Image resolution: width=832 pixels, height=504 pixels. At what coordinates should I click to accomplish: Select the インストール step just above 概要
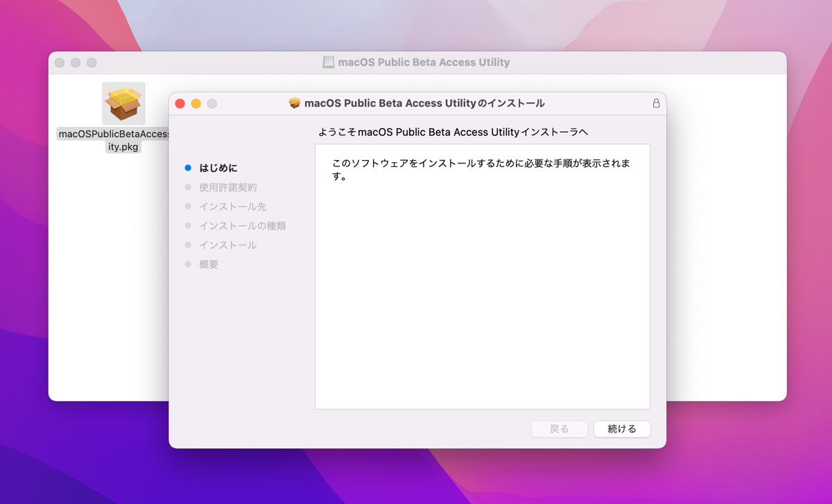[x=228, y=245]
